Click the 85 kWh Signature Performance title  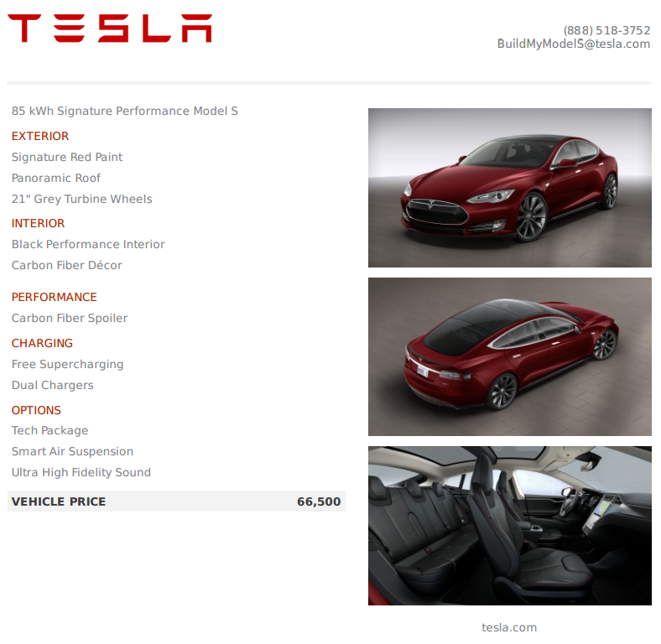click(125, 111)
